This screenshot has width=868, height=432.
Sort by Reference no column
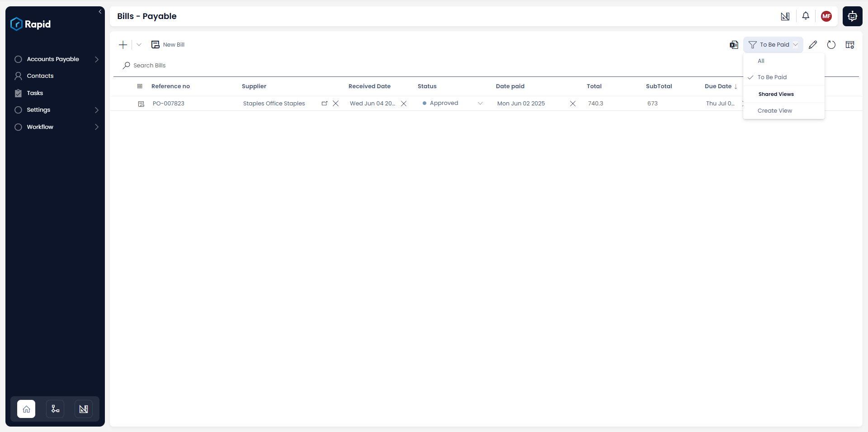point(170,86)
